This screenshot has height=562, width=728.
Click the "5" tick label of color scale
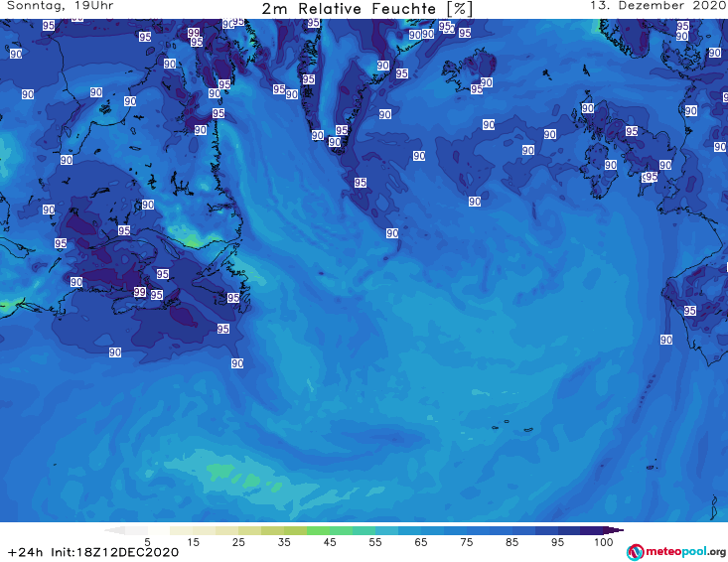click(x=147, y=542)
